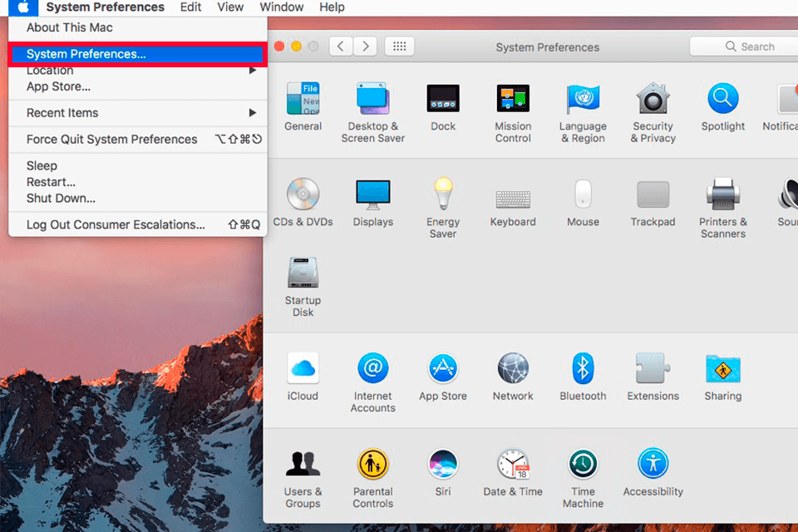Open iCloud preferences
The width and height of the screenshot is (798, 532).
(303, 377)
